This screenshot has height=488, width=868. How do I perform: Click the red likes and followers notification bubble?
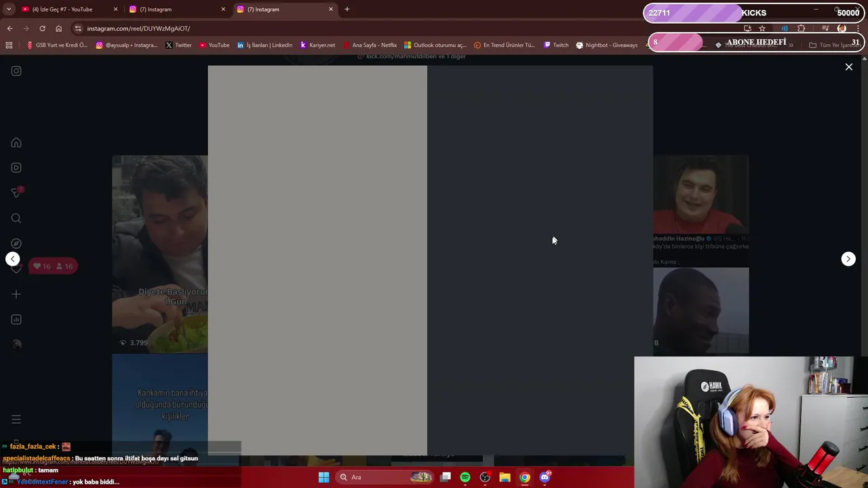coord(54,266)
